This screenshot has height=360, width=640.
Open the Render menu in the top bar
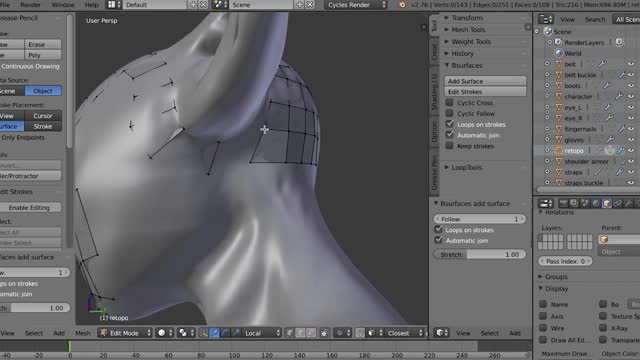pos(31,5)
